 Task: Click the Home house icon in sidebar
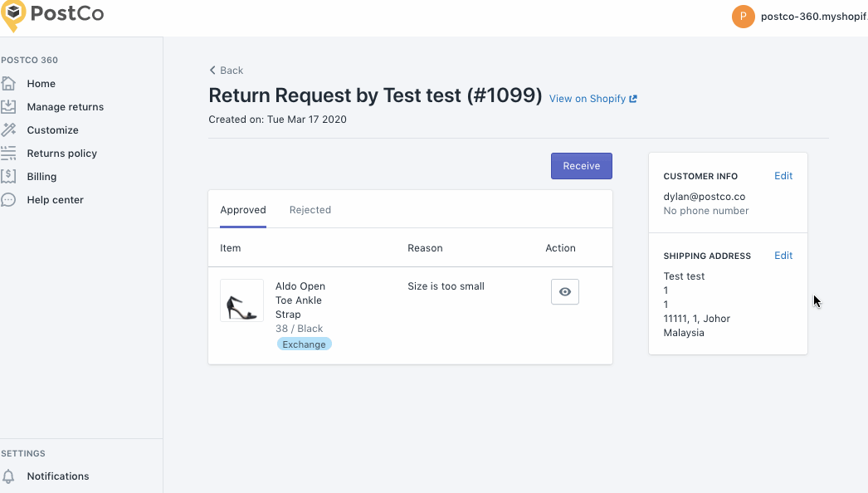(8, 84)
